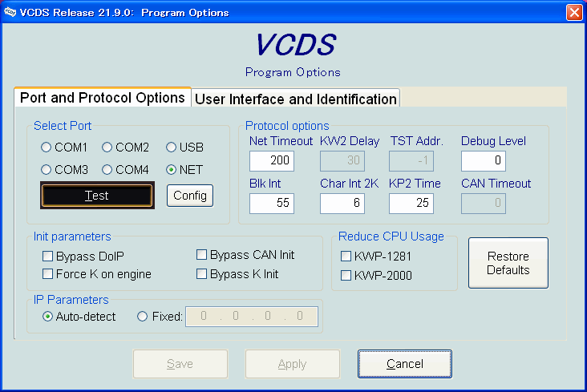Click the disabled KW2 Delay field
587x392 pixels.
point(342,161)
